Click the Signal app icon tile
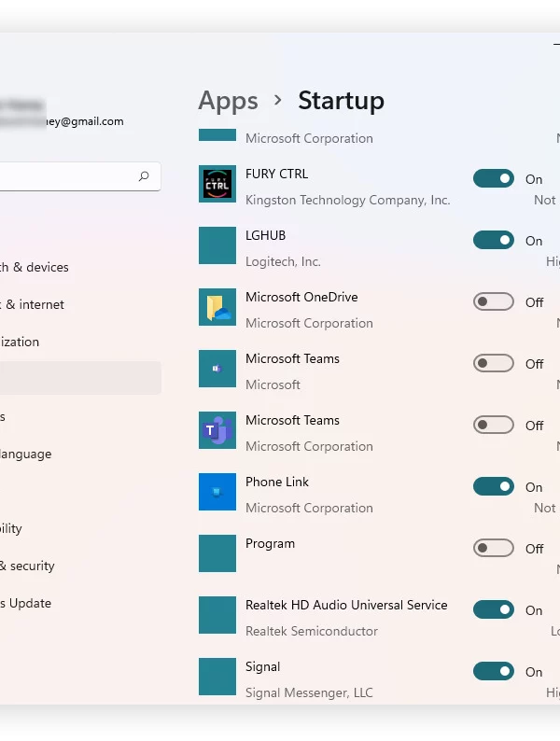 pos(217,677)
